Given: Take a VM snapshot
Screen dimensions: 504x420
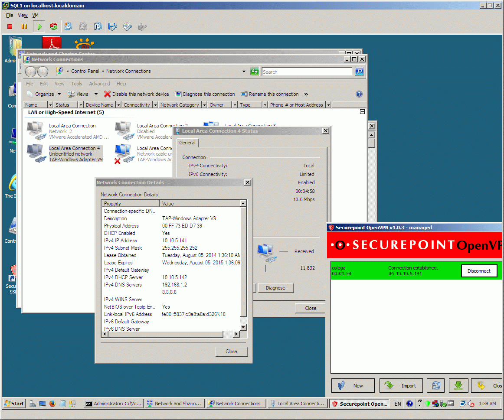Looking at the screenshot, I should pos(69,26).
